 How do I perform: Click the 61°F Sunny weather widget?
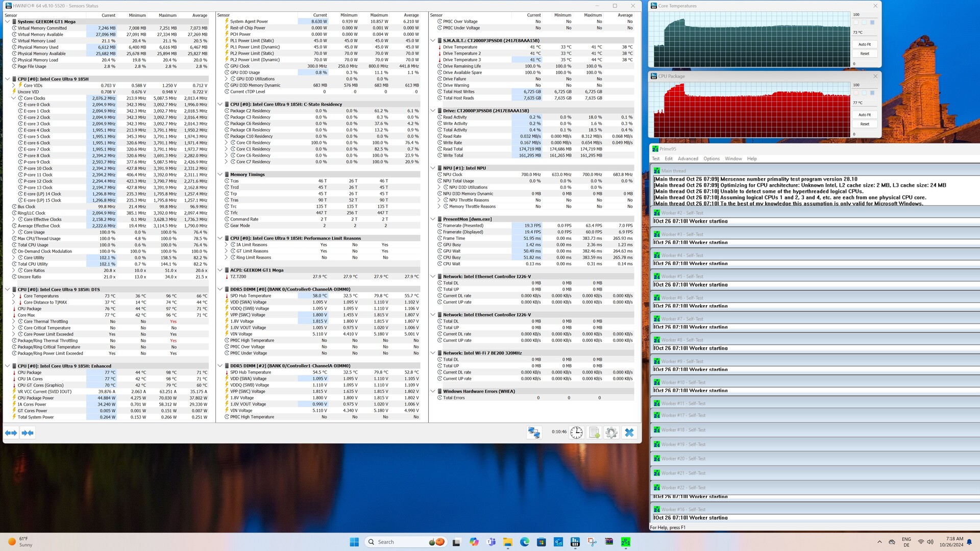pos(20,542)
